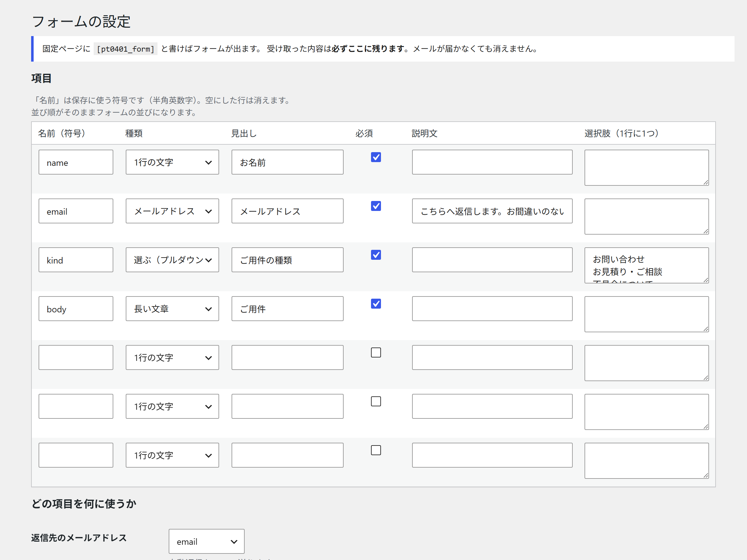Click the 選択肢(1行に1つ) column header
The height and width of the screenshot is (560, 747).
622,133
